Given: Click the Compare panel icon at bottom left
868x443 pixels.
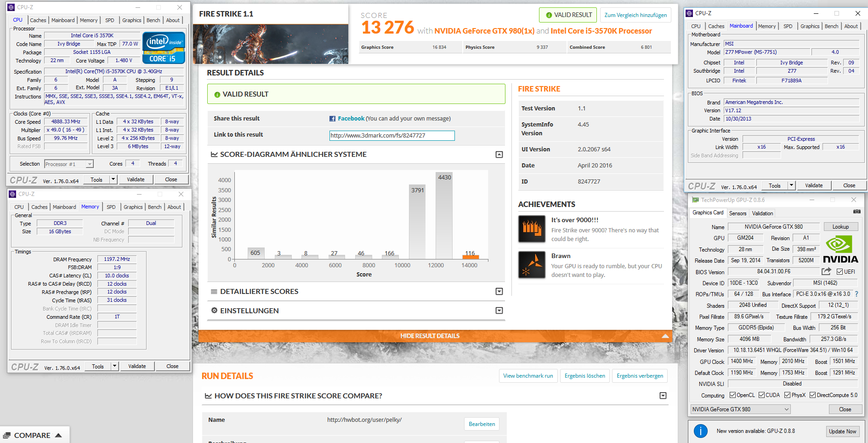Looking at the screenshot, I should pyautogui.click(x=7, y=435).
